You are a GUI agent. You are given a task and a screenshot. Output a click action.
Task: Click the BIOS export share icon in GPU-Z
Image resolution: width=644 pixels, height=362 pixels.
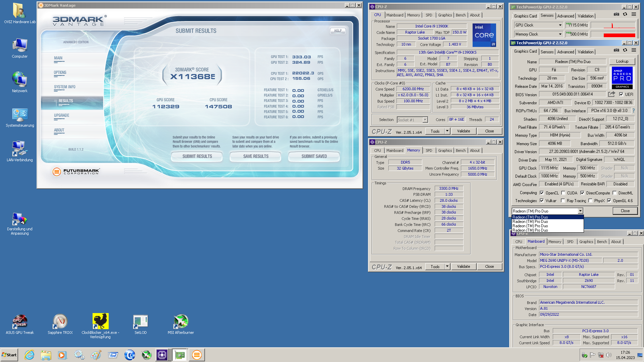coord(611,94)
